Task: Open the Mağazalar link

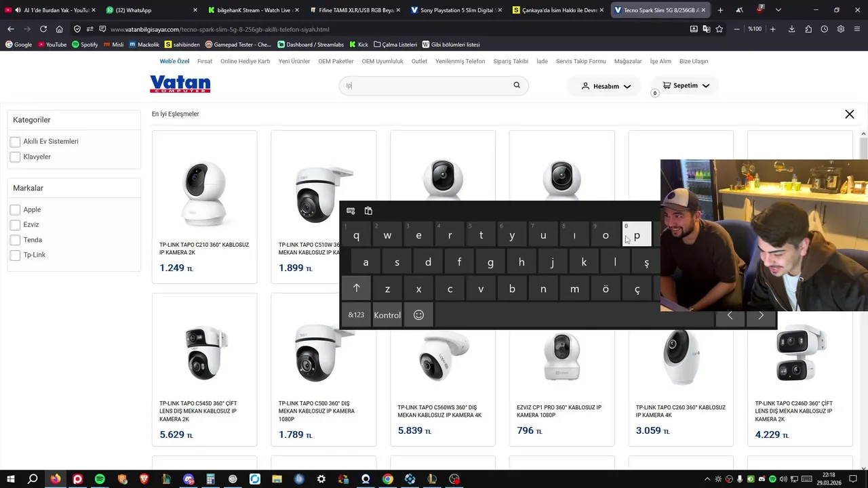Action: click(628, 61)
